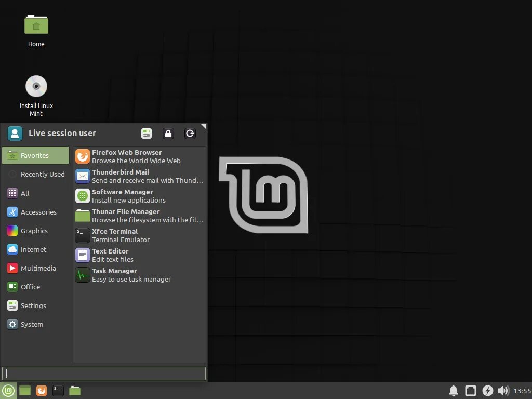The height and width of the screenshot is (399, 532).
Task: Open the Home folder desktop icon
Action: pos(36,31)
